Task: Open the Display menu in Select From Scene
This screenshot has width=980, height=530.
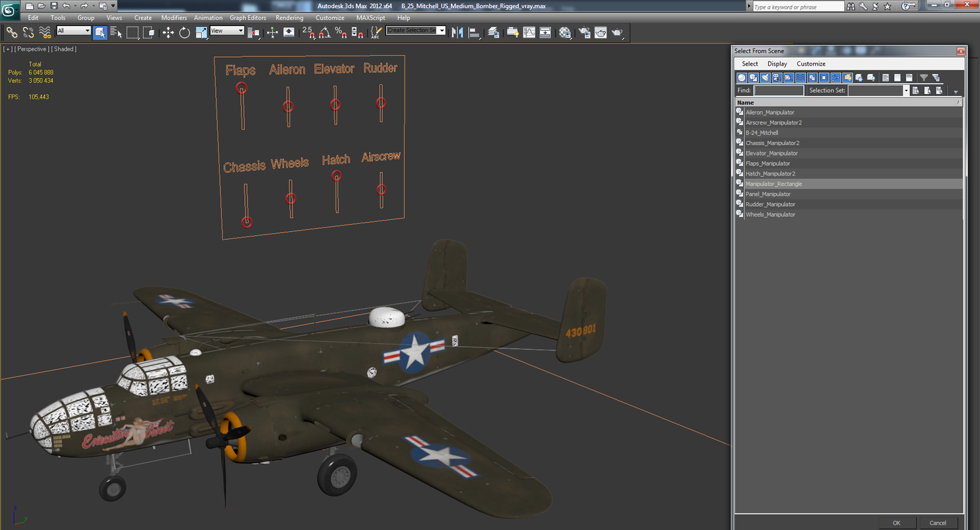Action: (777, 64)
